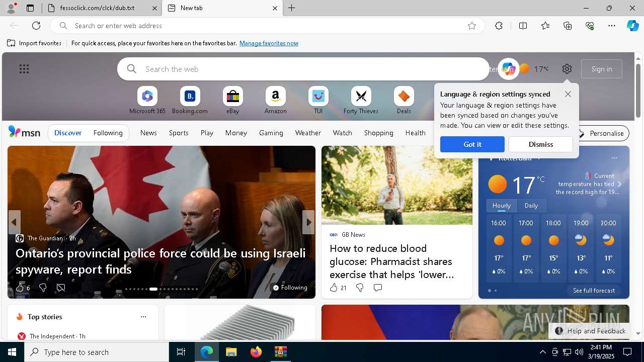
Task: Select the Following feed tab
Action: (x=108, y=133)
